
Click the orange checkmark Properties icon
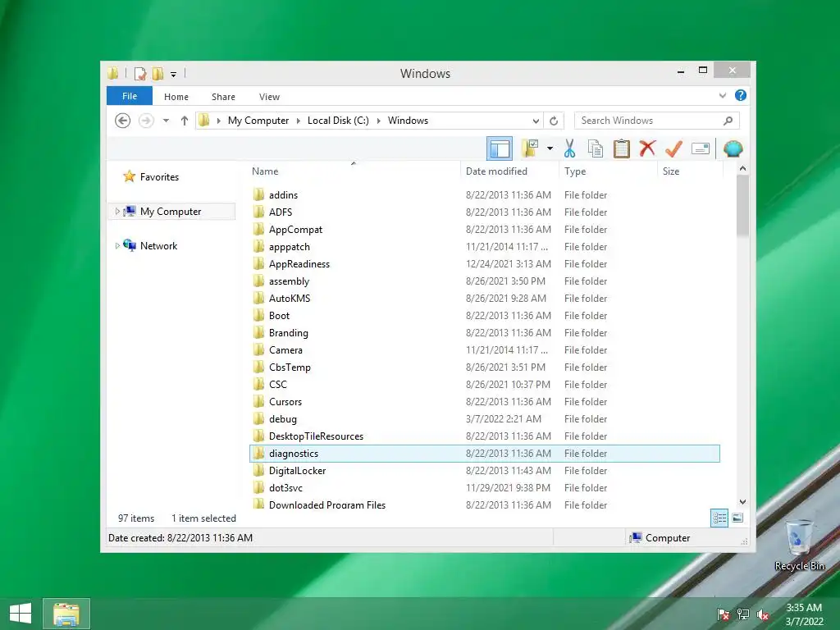(x=673, y=148)
